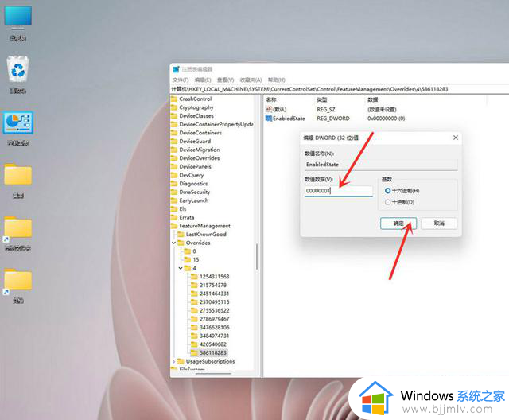Screen dimensions: 509x420
Task: Click the REG_DWORD type cell
Action: point(333,119)
